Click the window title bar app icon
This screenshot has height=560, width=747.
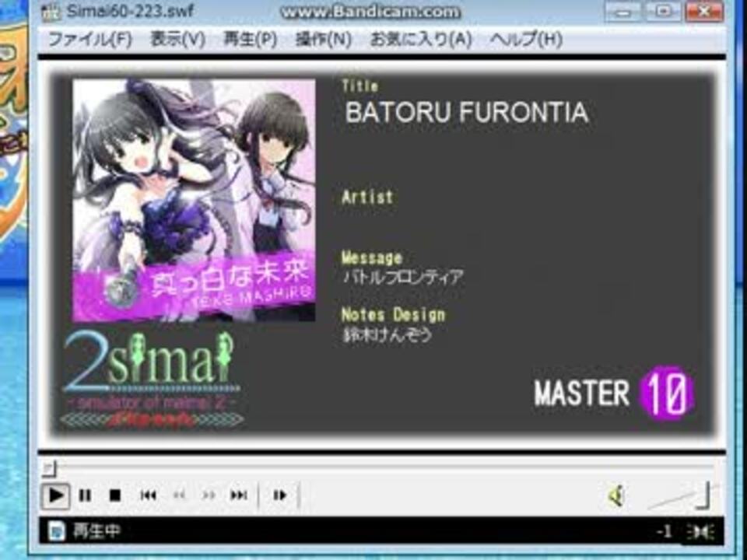[51, 12]
